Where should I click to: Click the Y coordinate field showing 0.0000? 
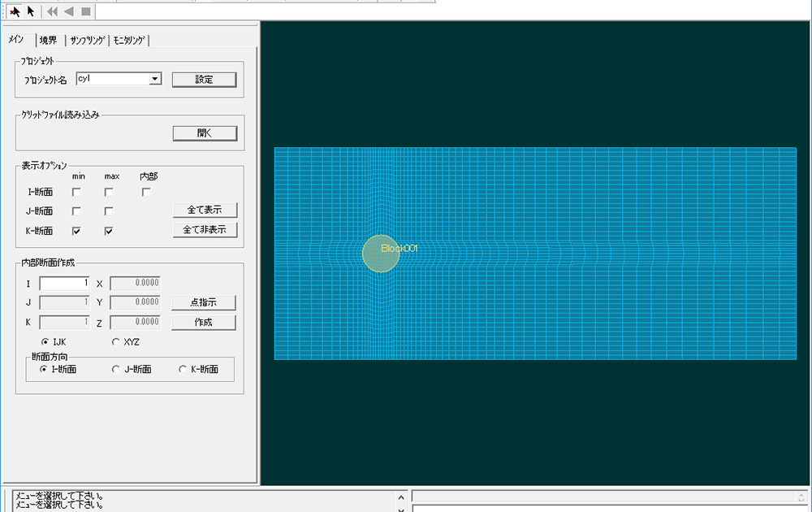click(x=135, y=302)
